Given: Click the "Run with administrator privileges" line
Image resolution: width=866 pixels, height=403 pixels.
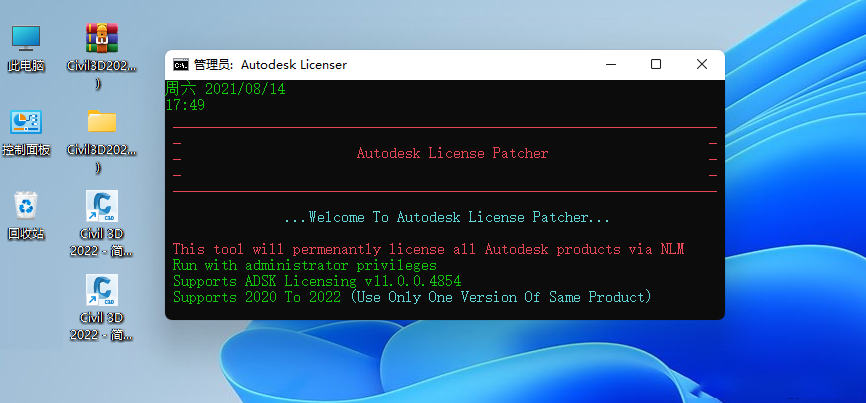Looking at the screenshot, I should pyautogui.click(x=304, y=265).
